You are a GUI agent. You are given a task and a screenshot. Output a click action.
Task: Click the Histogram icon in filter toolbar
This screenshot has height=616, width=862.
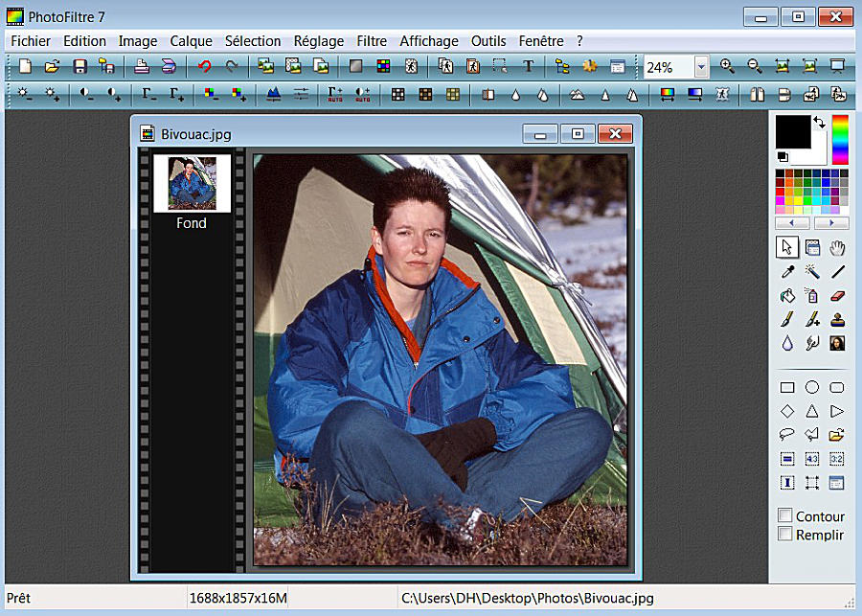click(x=273, y=94)
